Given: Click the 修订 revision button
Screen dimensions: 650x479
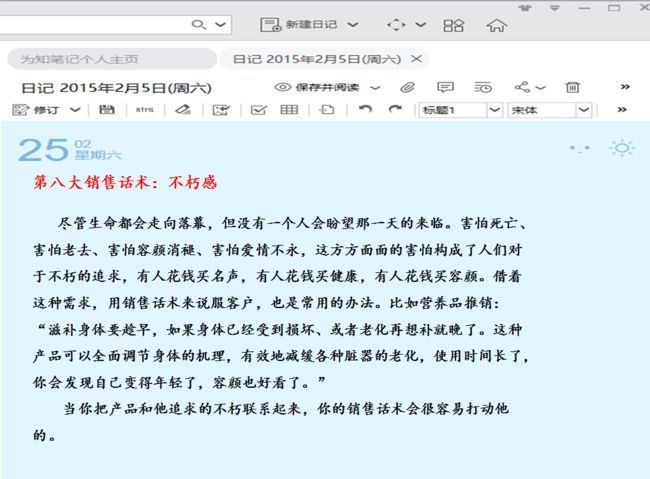Looking at the screenshot, I should [36, 110].
